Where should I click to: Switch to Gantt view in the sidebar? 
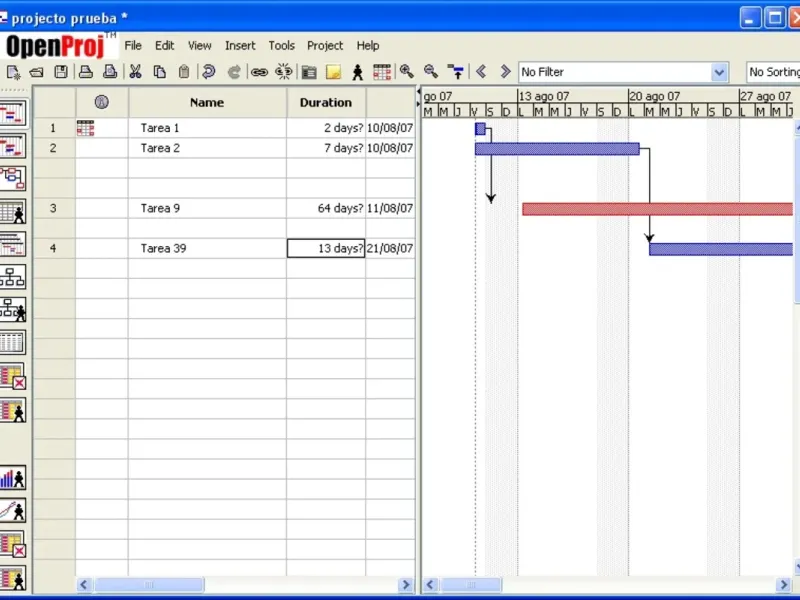click(x=12, y=113)
